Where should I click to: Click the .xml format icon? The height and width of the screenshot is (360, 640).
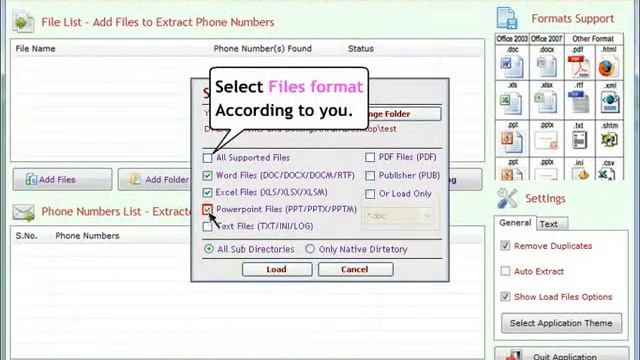click(x=609, y=103)
